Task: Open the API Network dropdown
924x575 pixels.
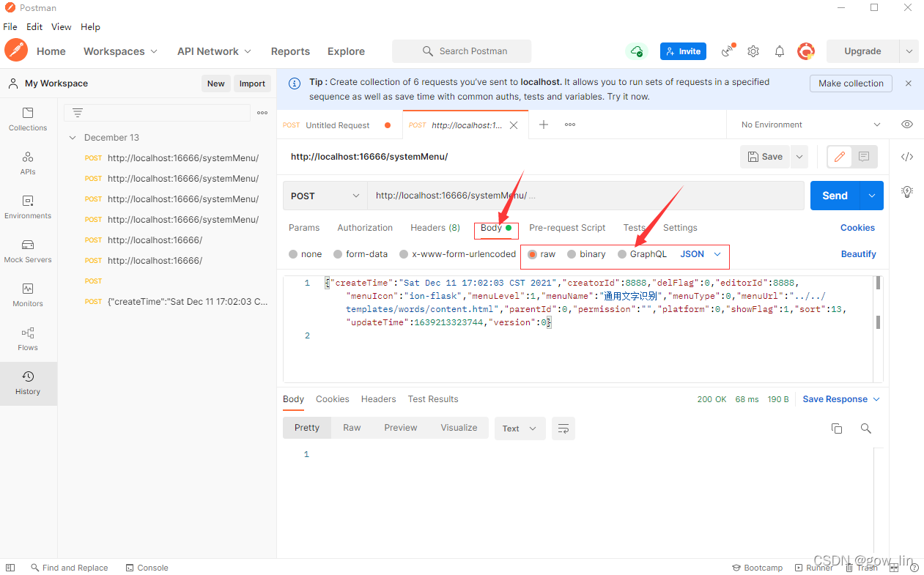Action: click(x=215, y=51)
